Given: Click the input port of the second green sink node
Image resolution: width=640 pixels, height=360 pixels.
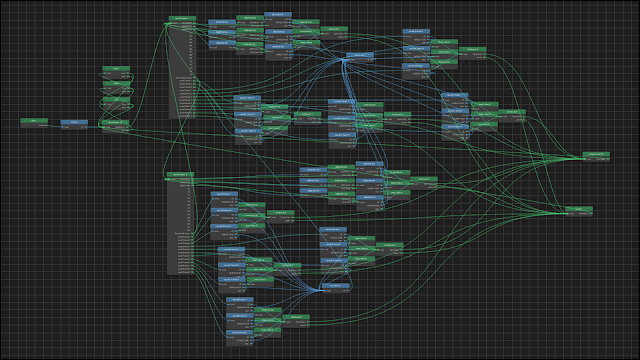Looking at the screenshot, I should click(567, 213).
